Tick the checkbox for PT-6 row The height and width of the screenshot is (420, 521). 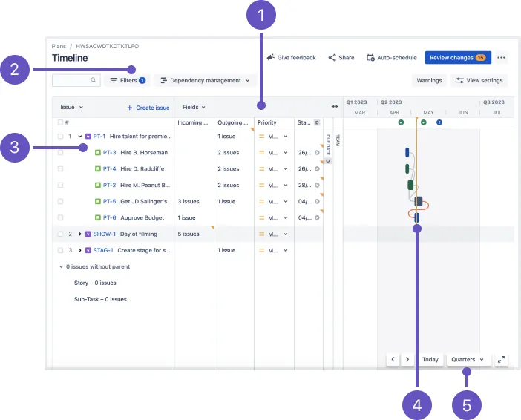pyautogui.click(x=60, y=217)
